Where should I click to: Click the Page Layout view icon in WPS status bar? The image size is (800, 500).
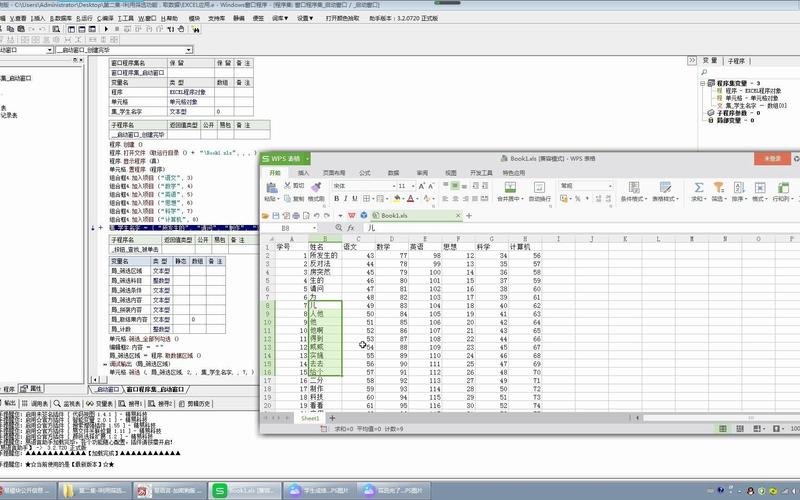(740, 429)
